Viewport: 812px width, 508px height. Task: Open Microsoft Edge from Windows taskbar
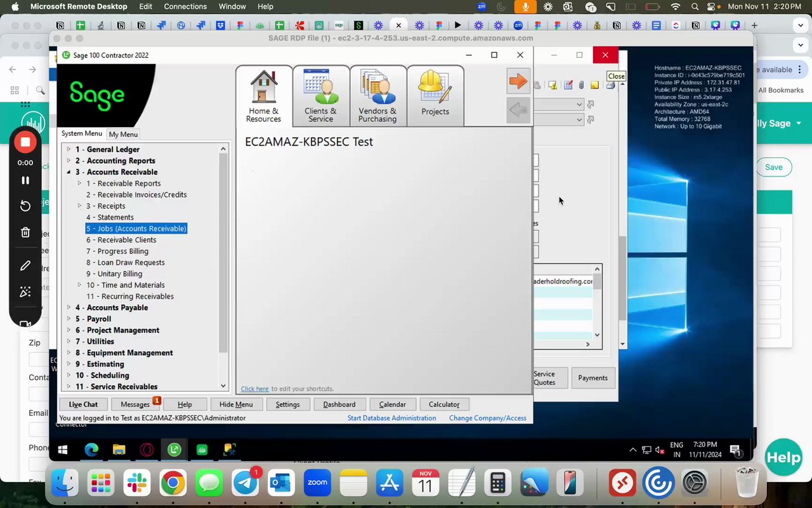click(91, 450)
